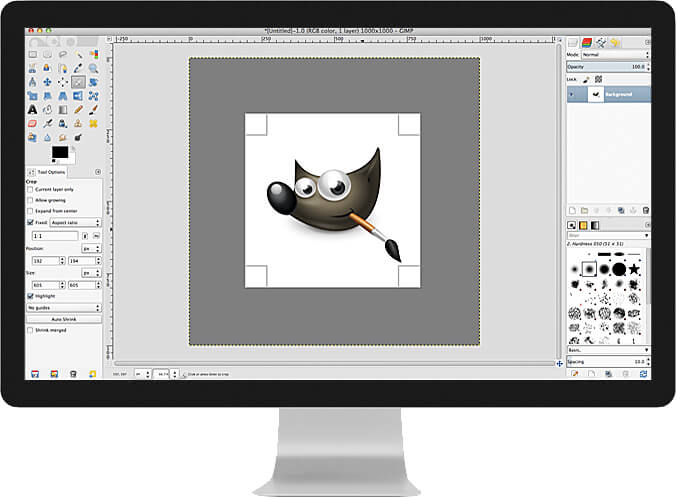Select the Foreground Select tool
Image resolution: width=677 pixels, height=498 pixels.
point(47,68)
